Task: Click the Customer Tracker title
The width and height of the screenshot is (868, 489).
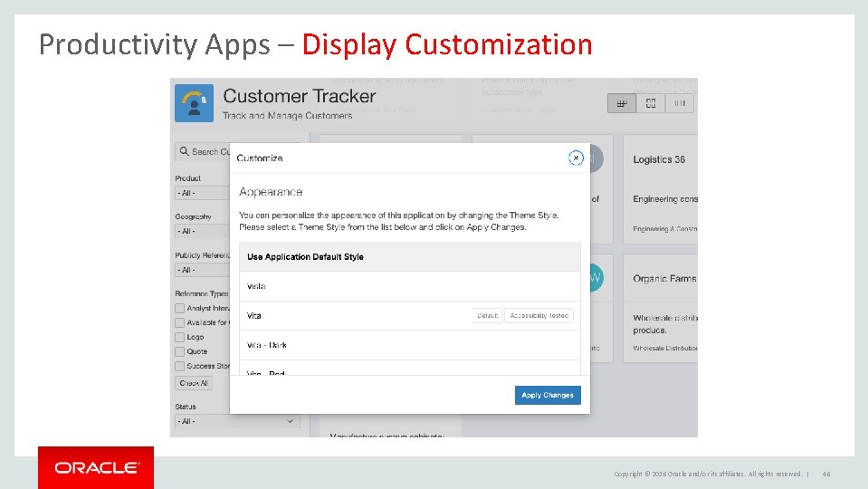Action: [300, 96]
